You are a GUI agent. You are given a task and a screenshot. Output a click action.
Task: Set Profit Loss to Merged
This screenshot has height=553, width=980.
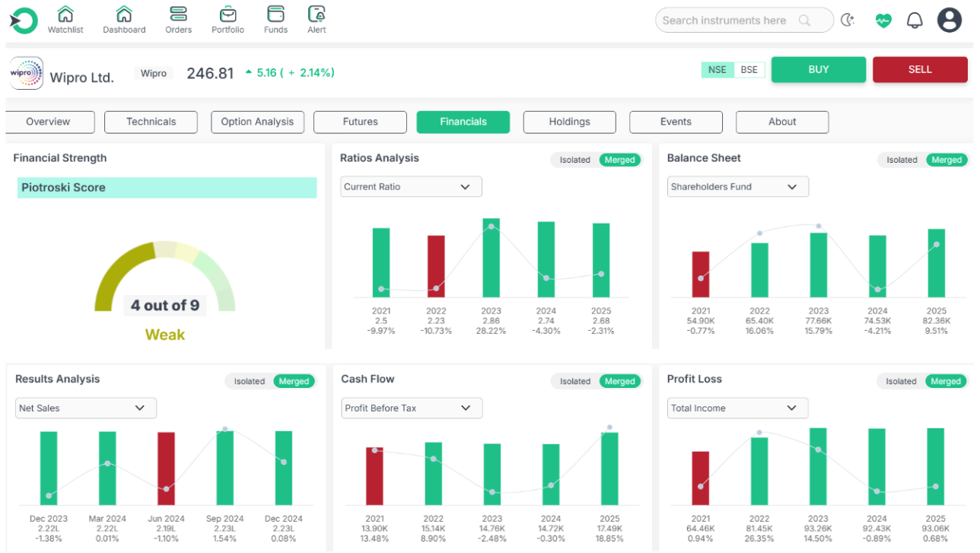(946, 381)
